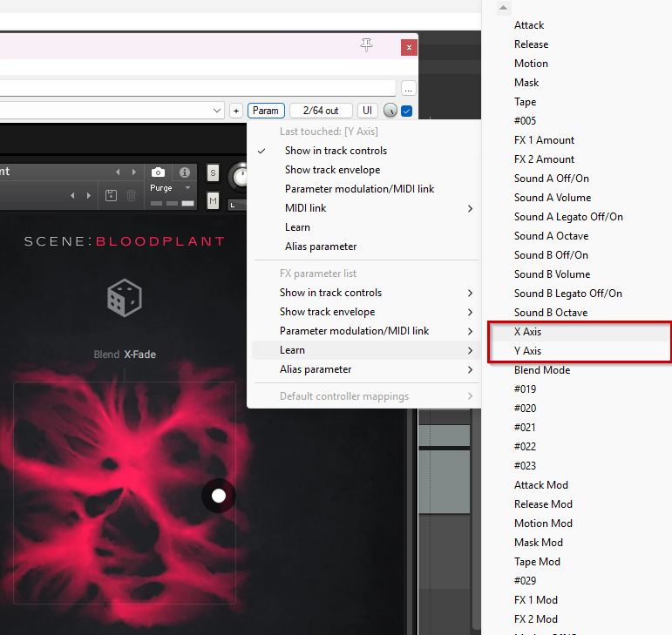The height and width of the screenshot is (635, 672).
Task: Click the plus button beside preset dropdown
Action: pyautogui.click(x=235, y=111)
